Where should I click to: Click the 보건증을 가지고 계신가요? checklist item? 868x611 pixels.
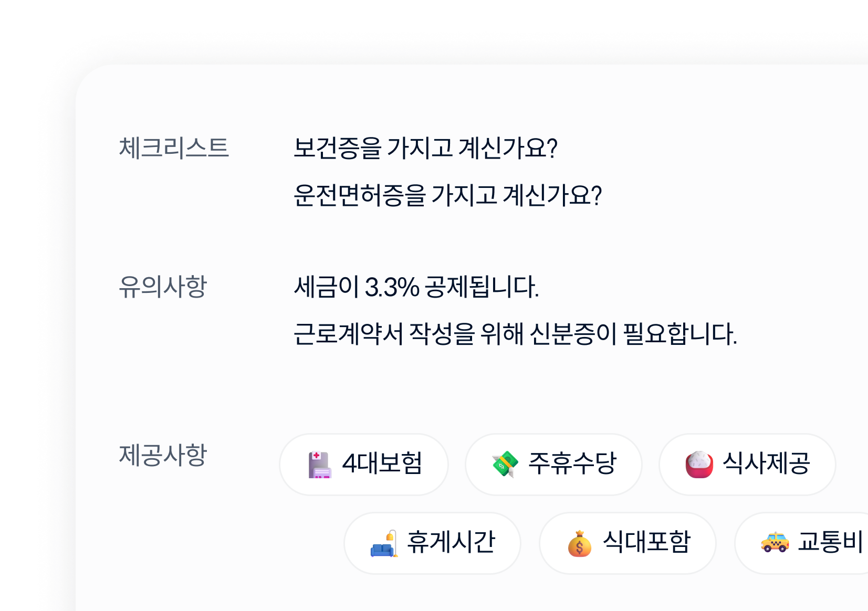pos(425,148)
